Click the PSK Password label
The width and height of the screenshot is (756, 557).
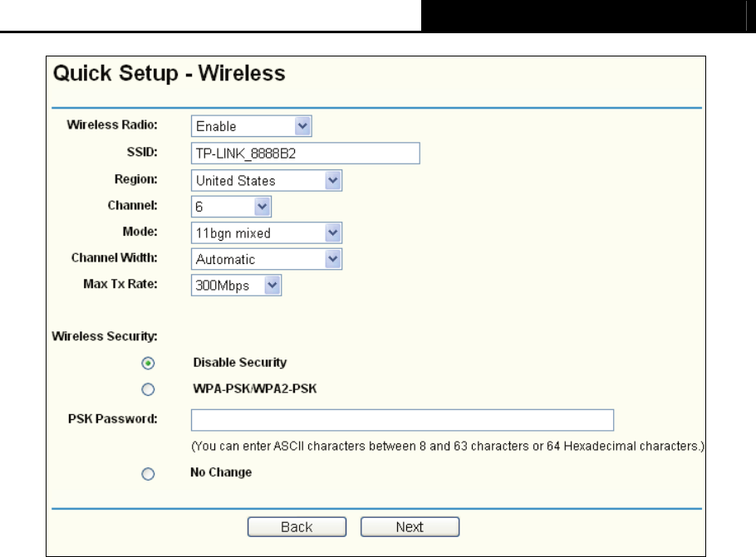click(x=113, y=418)
